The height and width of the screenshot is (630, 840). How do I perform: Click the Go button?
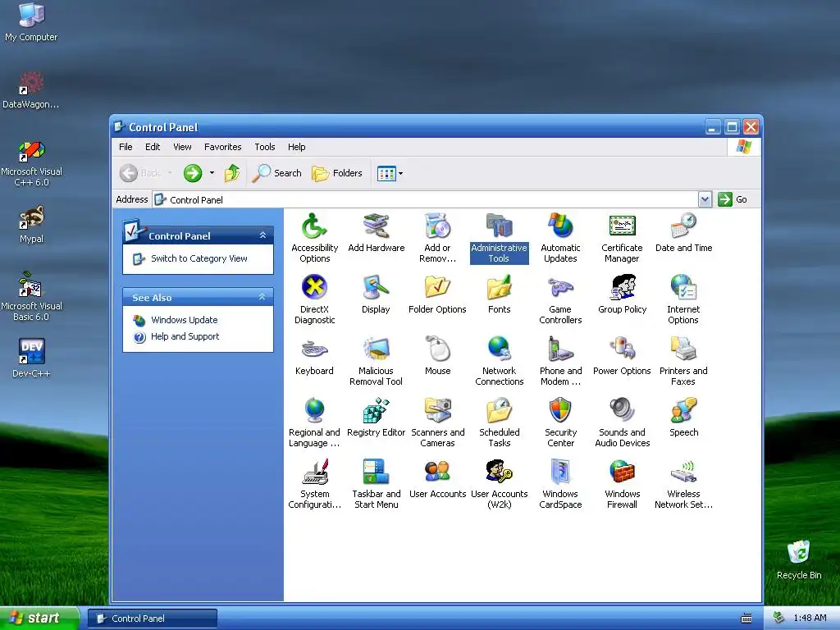point(733,199)
